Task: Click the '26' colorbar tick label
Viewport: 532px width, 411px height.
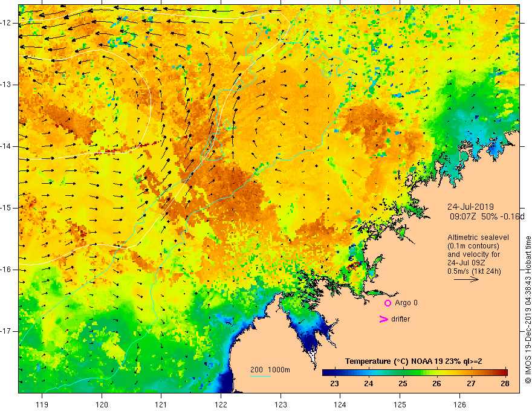Action: coord(436,384)
